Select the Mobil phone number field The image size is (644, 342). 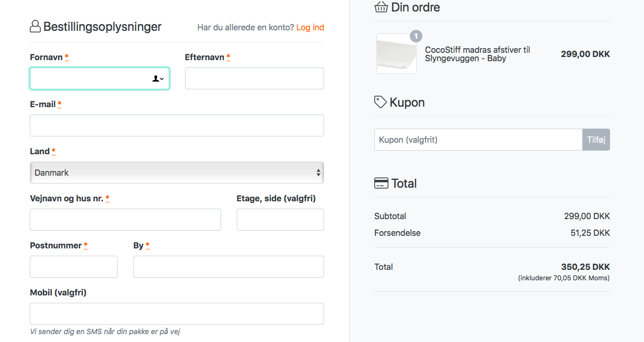(177, 314)
